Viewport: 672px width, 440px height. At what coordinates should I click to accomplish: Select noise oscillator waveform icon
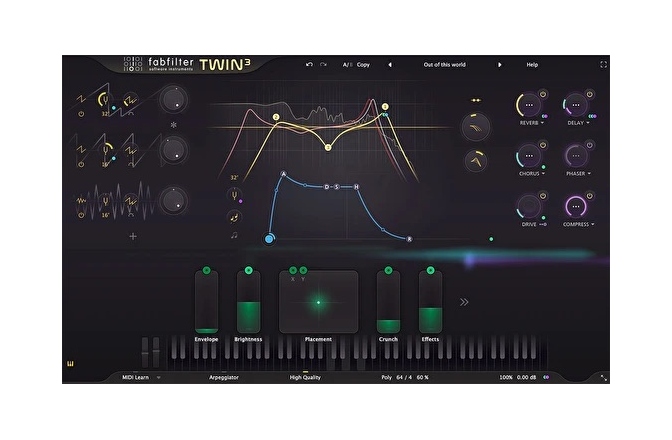[x=81, y=200]
